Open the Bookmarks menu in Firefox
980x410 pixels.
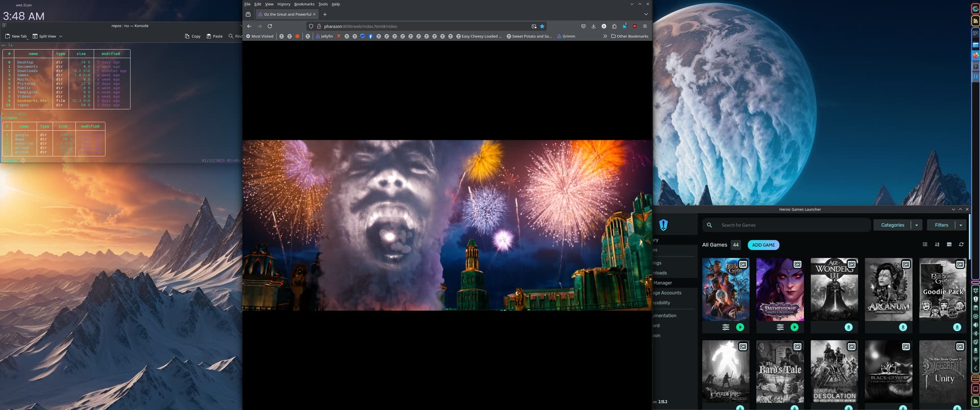coord(304,4)
